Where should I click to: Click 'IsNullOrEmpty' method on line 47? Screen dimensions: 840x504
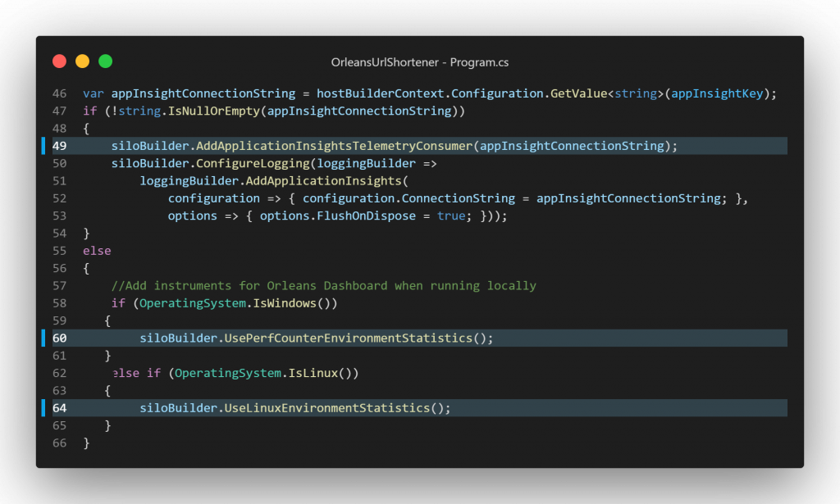[214, 111]
